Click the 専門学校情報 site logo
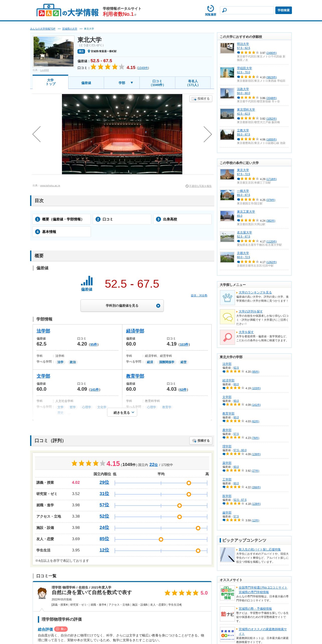The width and height of the screenshot is (322, 644). (227, 593)
